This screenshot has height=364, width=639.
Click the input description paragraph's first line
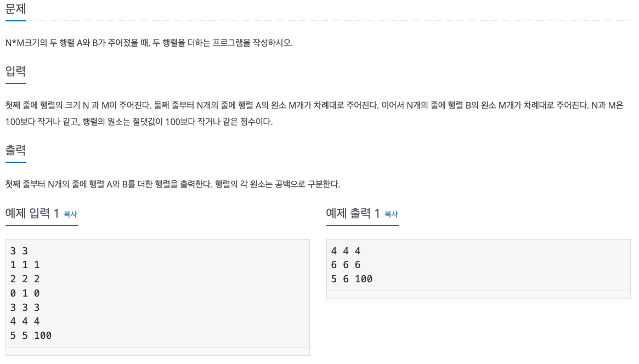coord(314,105)
